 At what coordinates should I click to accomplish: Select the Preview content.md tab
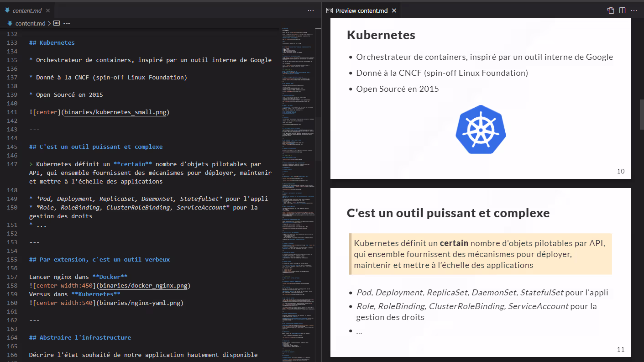point(361,10)
